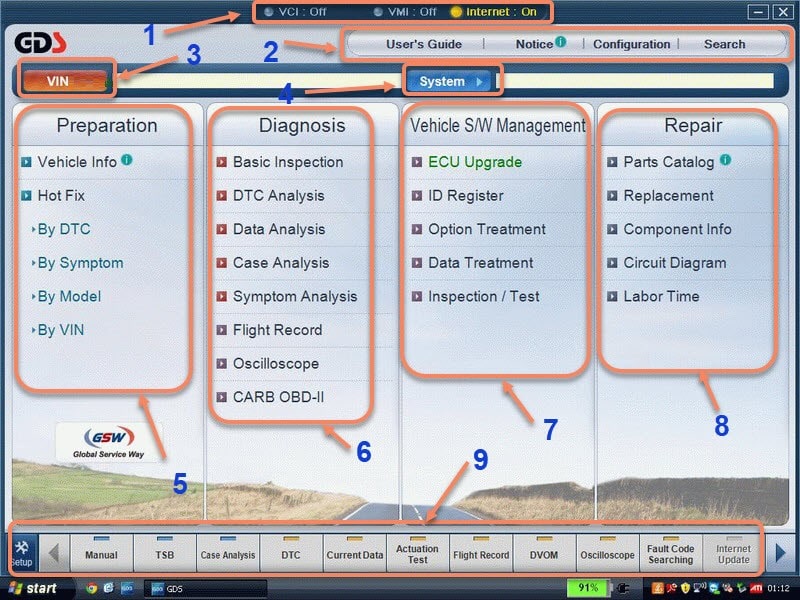Click the Parts Catalog info icon
The image size is (800, 600).
pyautogui.click(x=725, y=160)
